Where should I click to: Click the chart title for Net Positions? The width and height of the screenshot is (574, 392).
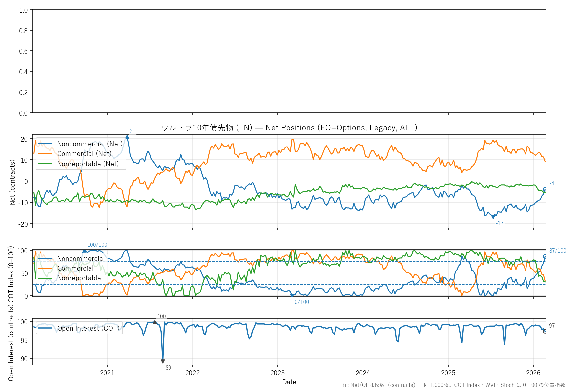point(289,128)
